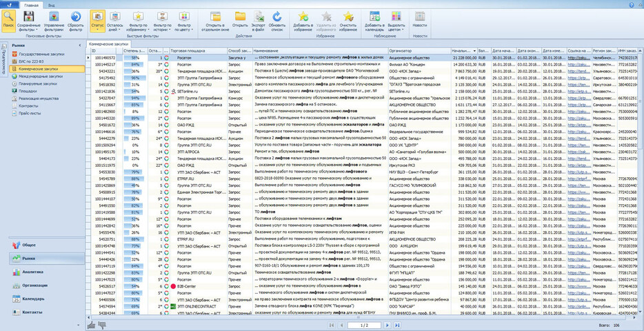
Task: Go to next page arrow
Action: (x=387, y=325)
